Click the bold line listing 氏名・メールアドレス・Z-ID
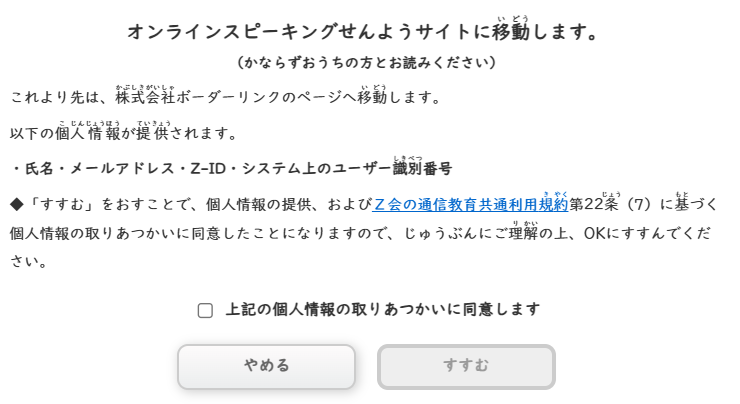Viewport: 740px width, 404px height. pos(231,168)
